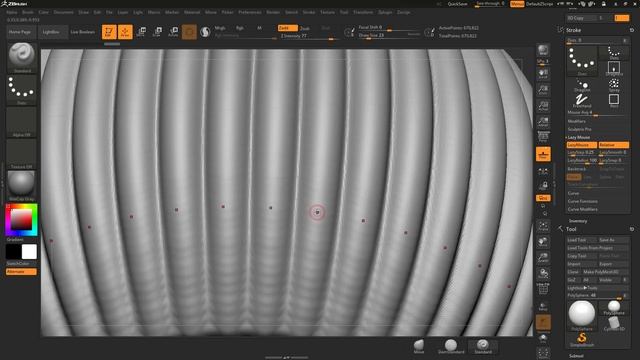Open the Texture Off slot
This screenshot has width=640, height=360.
click(x=22, y=154)
